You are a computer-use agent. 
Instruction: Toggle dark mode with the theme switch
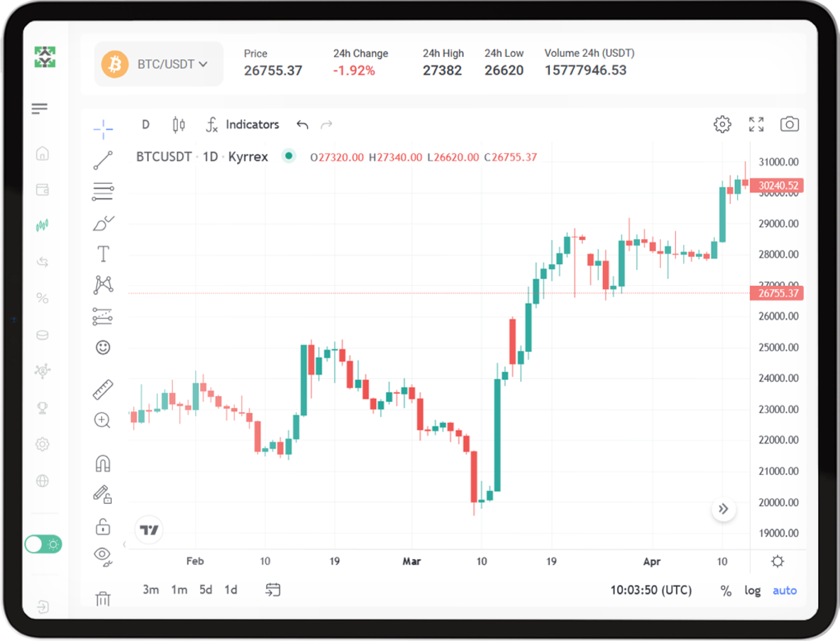(x=43, y=544)
